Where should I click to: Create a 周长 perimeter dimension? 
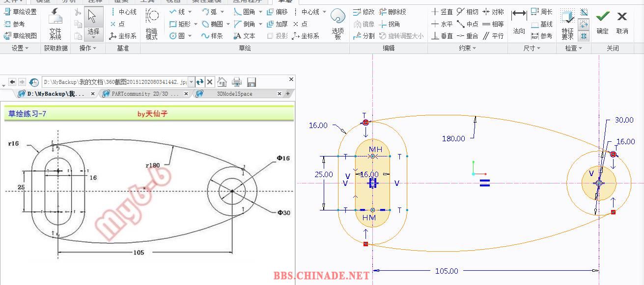542,12
